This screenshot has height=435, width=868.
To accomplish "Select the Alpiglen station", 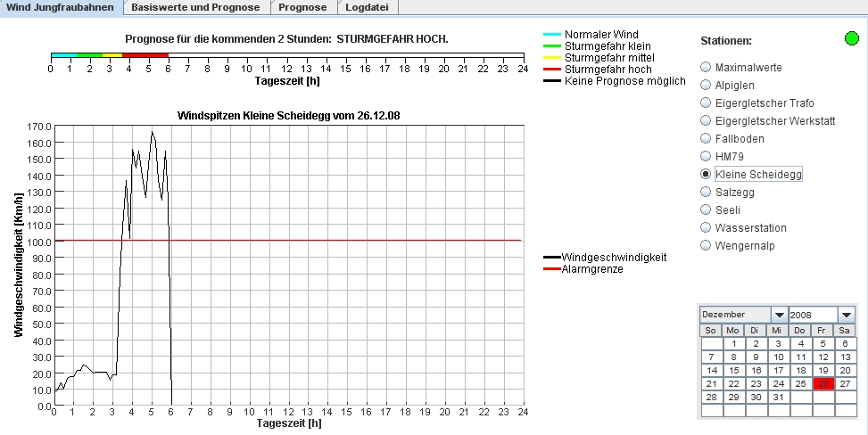I will point(707,85).
